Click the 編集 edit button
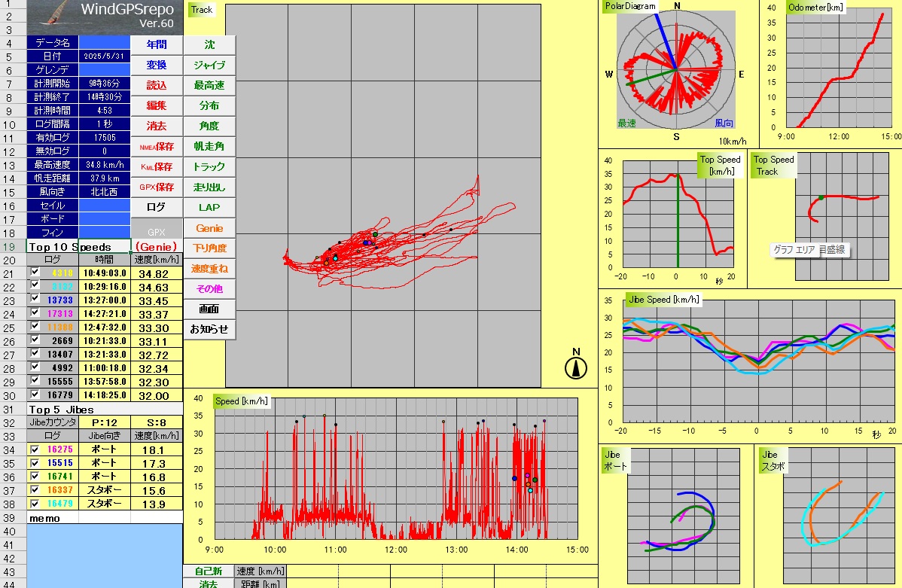Viewport: 902px width, 588px height. (x=157, y=106)
